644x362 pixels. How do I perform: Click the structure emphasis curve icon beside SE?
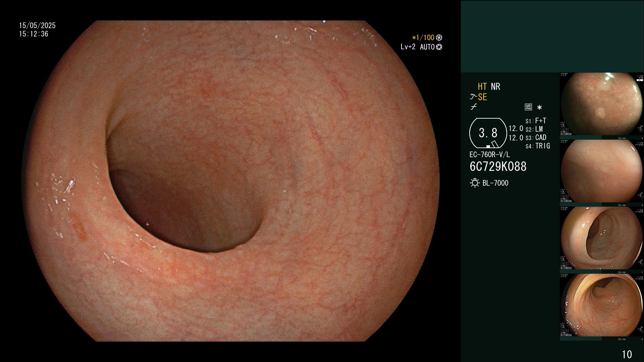coord(473,97)
